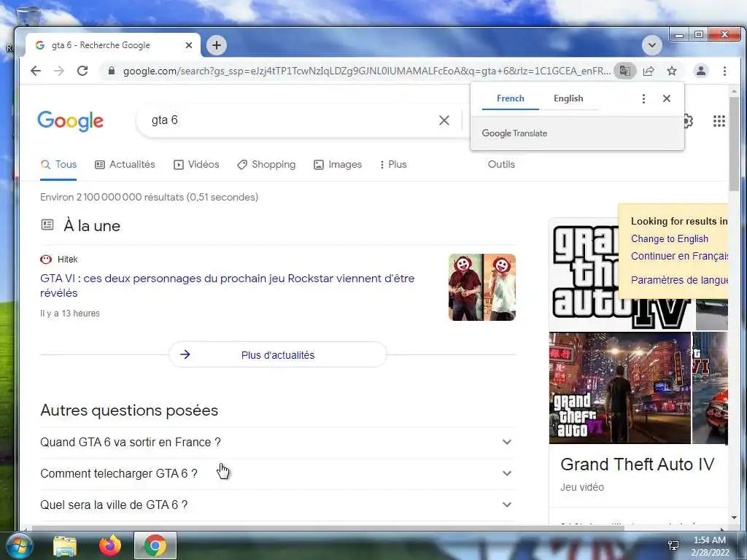Reload the gta 6 search page

point(82,71)
